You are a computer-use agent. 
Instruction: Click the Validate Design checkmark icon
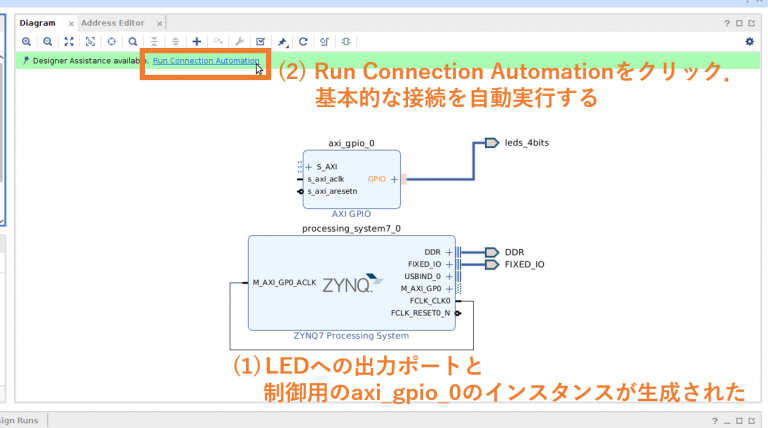click(x=260, y=41)
